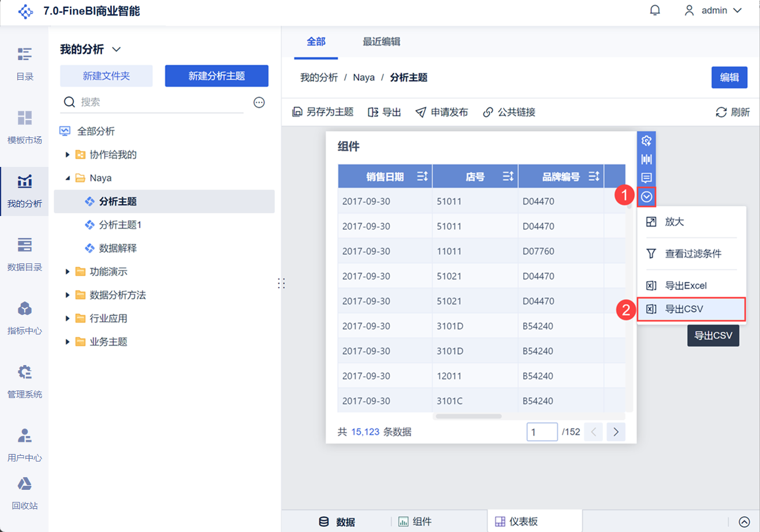This screenshot has width=760, height=532.
Task: Open 回收站 in the sidebar
Action: point(24,494)
